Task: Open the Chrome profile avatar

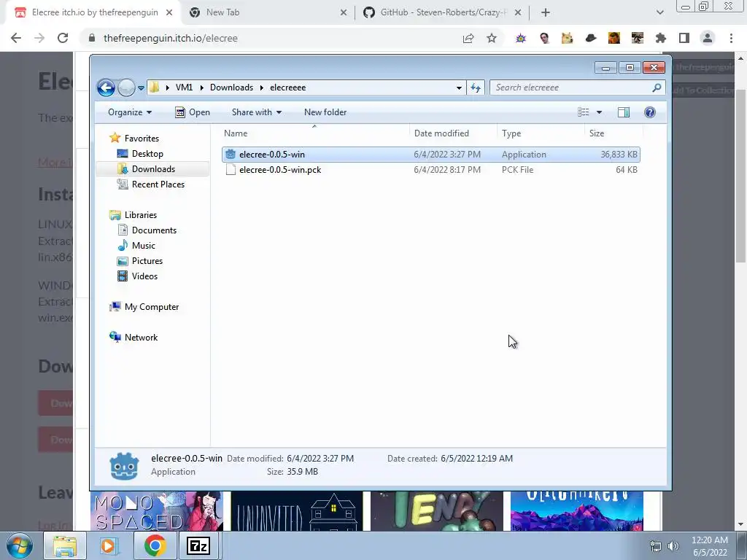Action: (708, 38)
